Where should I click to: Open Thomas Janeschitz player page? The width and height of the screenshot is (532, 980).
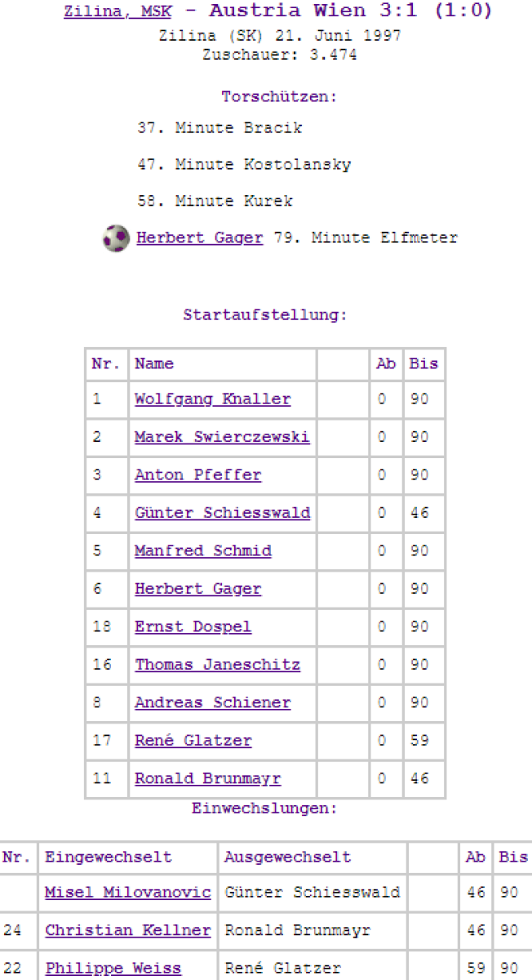point(217,665)
